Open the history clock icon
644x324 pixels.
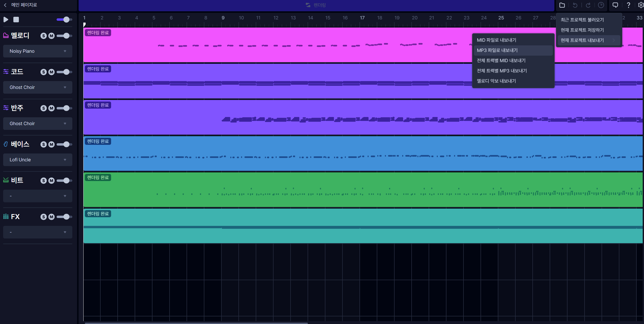click(601, 5)
